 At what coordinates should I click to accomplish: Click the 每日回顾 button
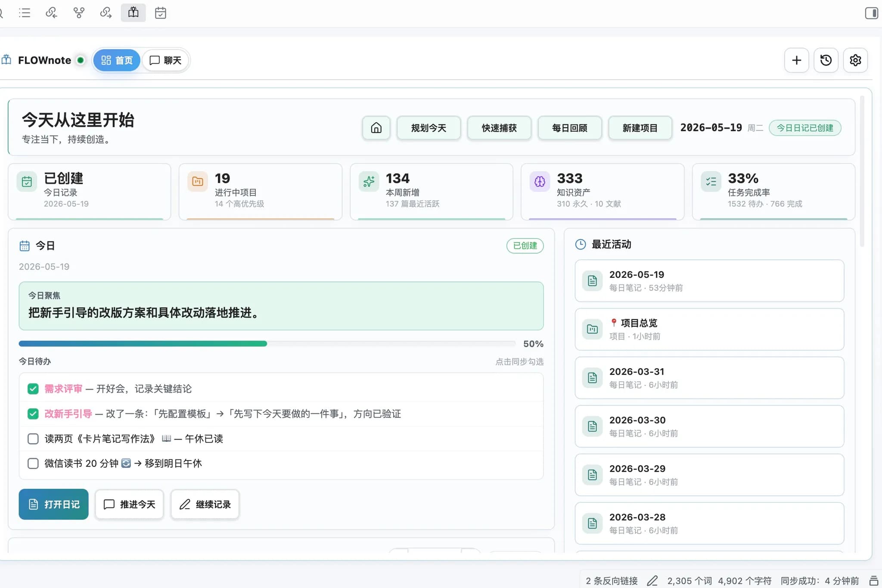[570, 128]
